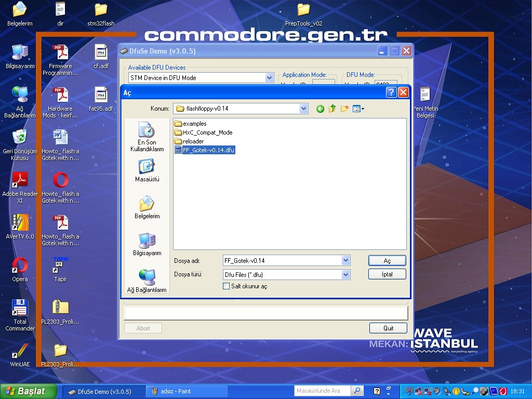Select the examples folder in file list
The image size is (532, 399).
(x=194, y=124)
